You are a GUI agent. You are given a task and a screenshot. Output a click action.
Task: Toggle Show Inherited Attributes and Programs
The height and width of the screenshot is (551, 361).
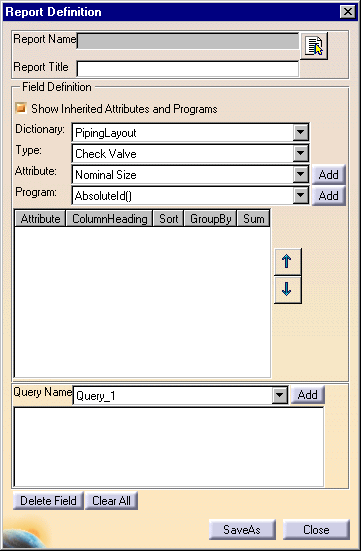(21, 108)
